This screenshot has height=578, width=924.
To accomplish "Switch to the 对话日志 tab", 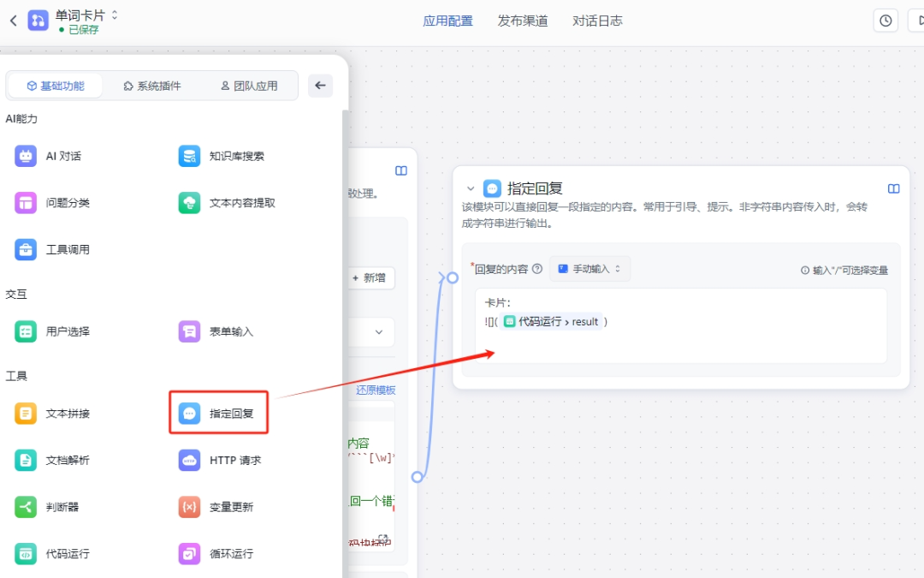I will pyautogui.click(x=597, y=21).
